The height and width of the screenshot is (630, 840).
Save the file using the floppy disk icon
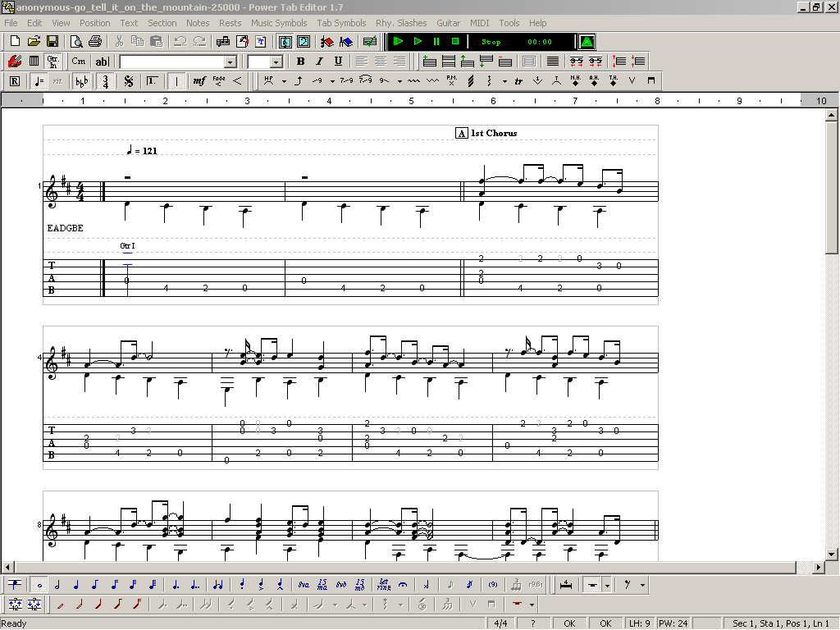pos(52,41)
